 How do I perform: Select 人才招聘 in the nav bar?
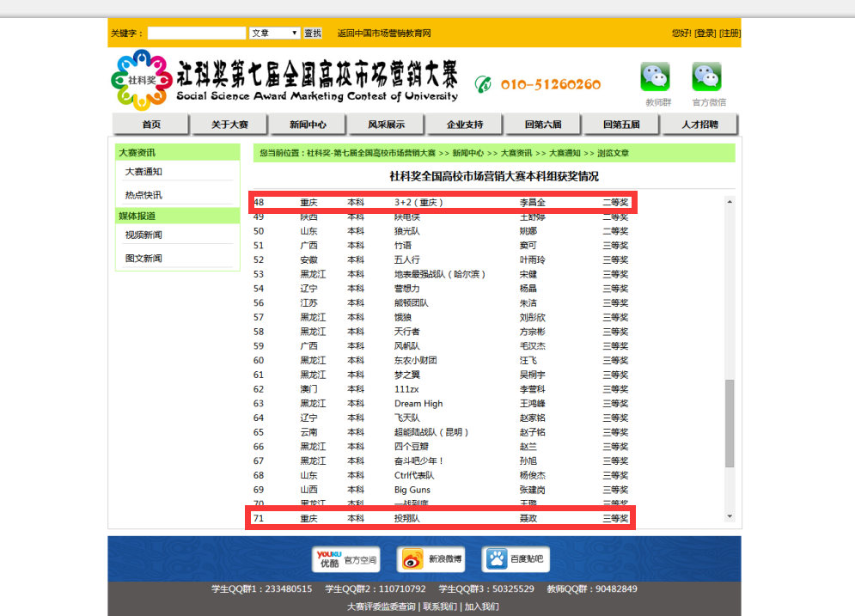click(x=699, y=125)
